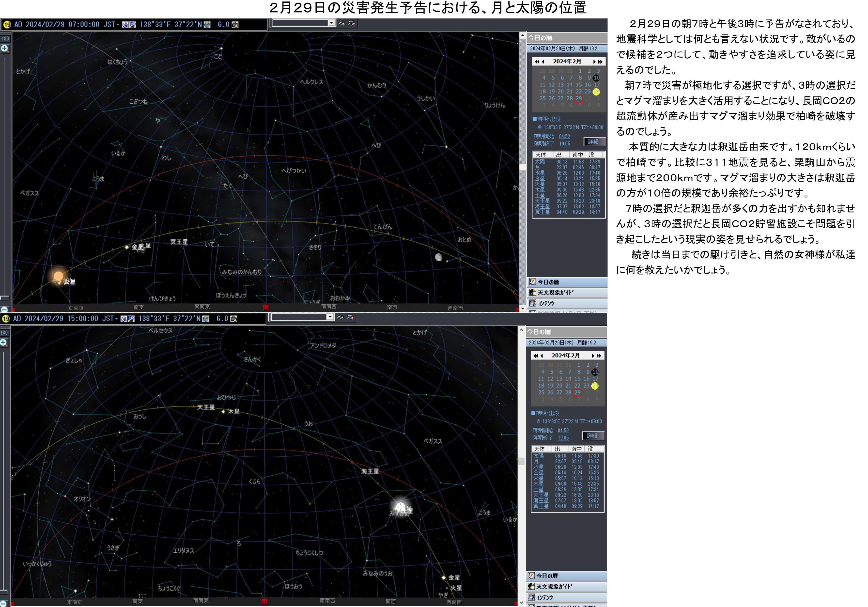Select day 10 with new moon marker in top calendar
Image resolution: width=868 pixels, height=607 pixels.
[596, 78]
